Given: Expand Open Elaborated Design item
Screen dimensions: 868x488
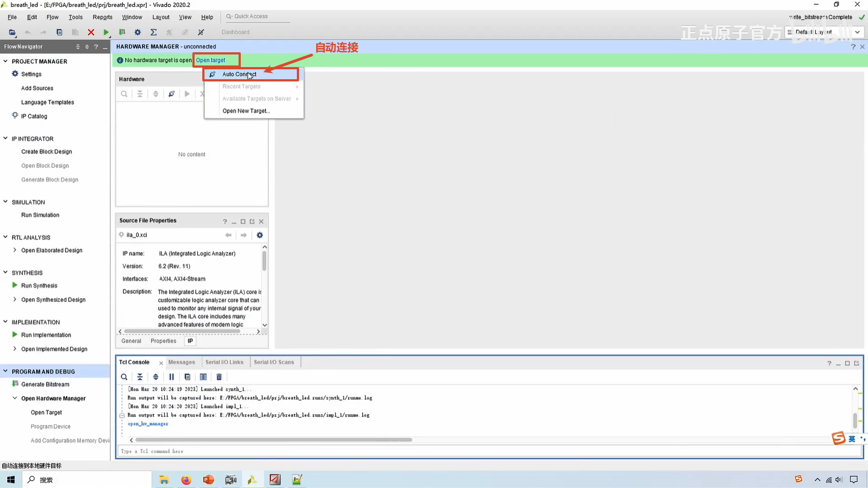Looking at the screenshot, I should click(x=15, y=250).
